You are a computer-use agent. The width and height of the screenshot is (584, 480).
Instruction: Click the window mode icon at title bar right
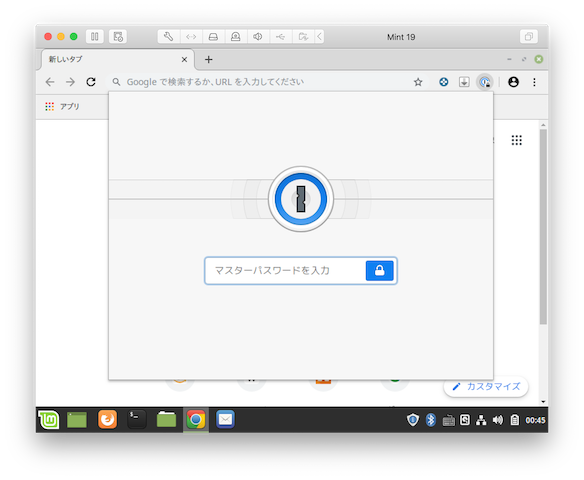[x=529, y=36]
